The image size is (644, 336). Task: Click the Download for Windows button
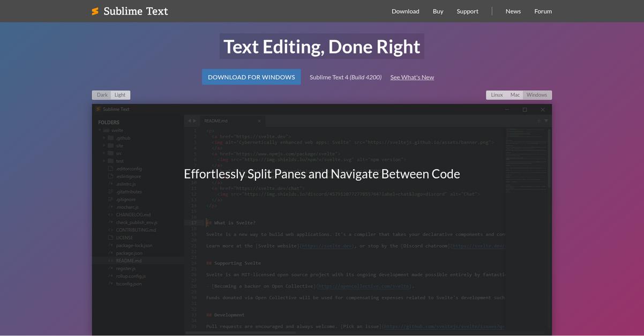point(251,77)
